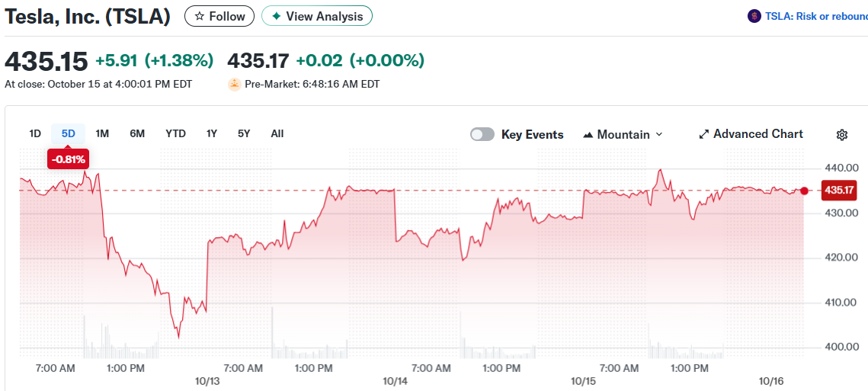Select the 1D time range tab
This screenshot has width=868, height=391.
point(35,133)
